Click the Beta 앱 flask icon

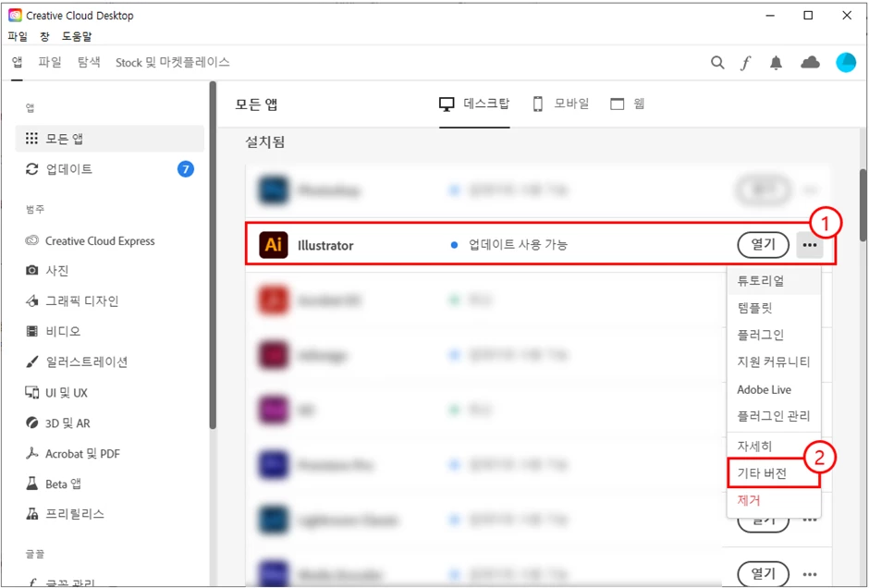[32, 484]
